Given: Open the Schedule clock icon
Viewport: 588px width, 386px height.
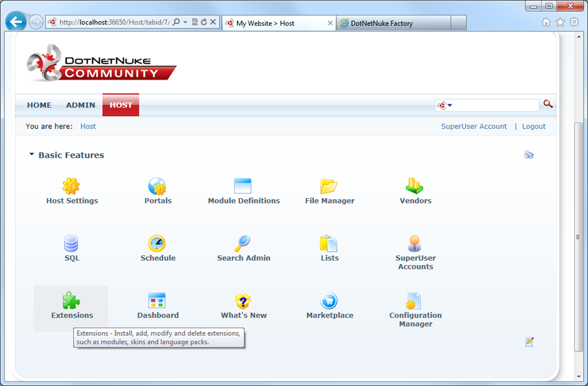Looking at the screenshot, I should 157,244.
